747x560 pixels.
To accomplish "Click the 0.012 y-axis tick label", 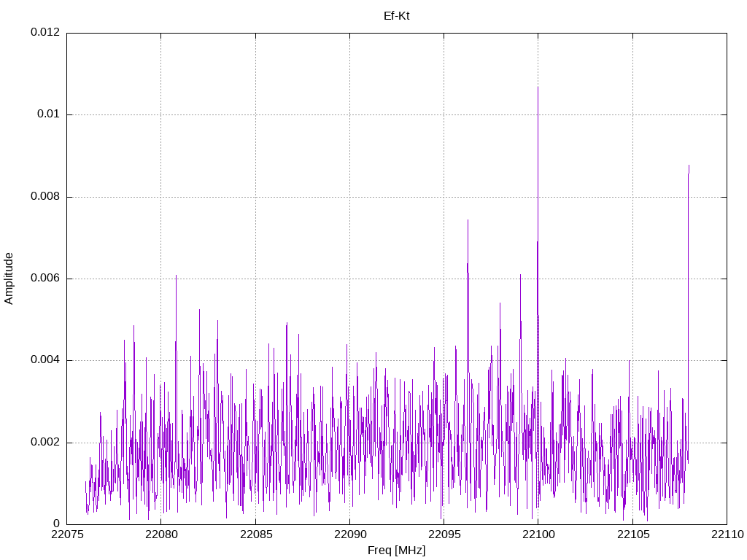I will (x=45, y=32).
